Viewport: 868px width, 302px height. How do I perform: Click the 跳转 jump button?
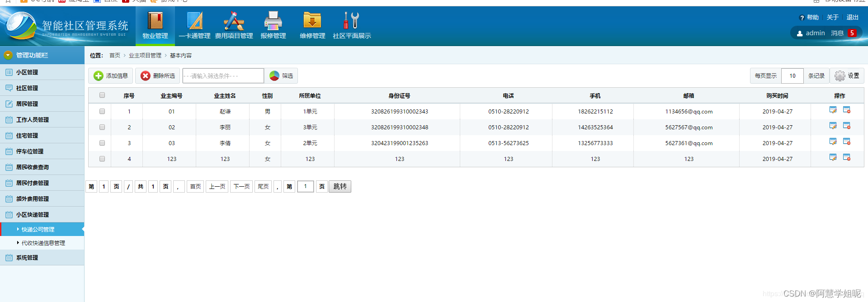click(x=340, y=187)
